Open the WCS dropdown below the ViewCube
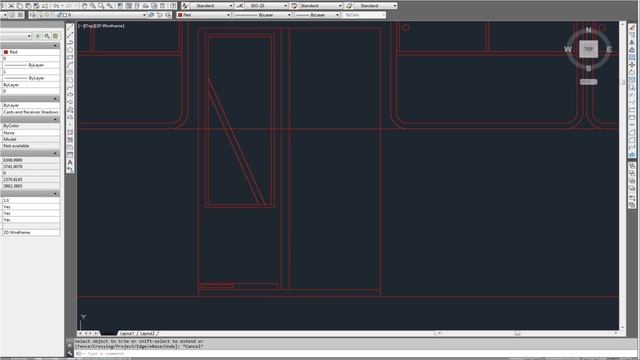 [588, 82]
